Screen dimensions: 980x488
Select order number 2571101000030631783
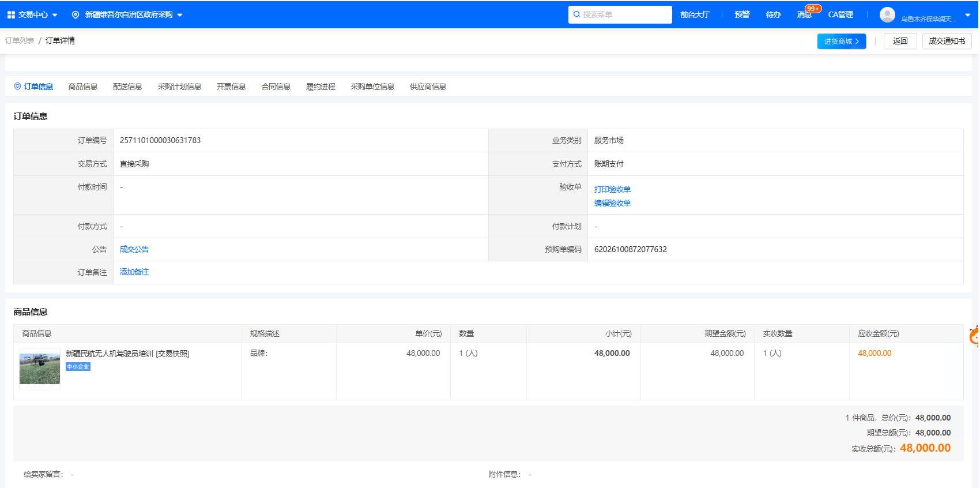(x=160, y=140)
